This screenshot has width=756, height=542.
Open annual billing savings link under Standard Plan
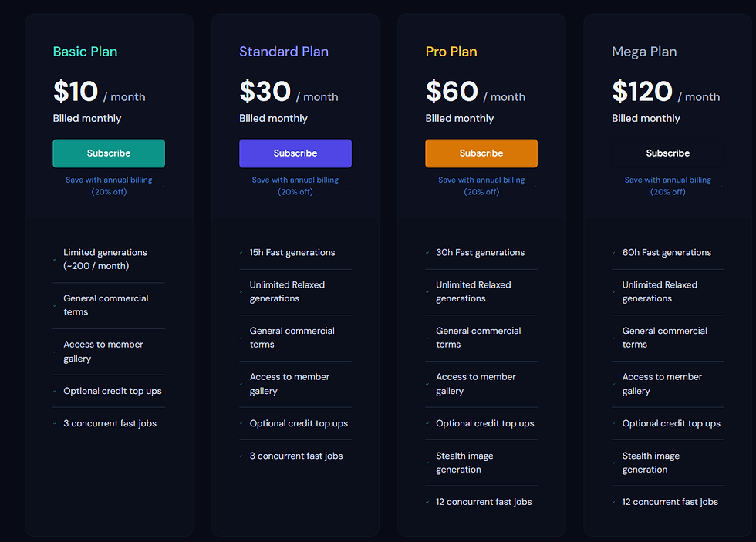295,186
